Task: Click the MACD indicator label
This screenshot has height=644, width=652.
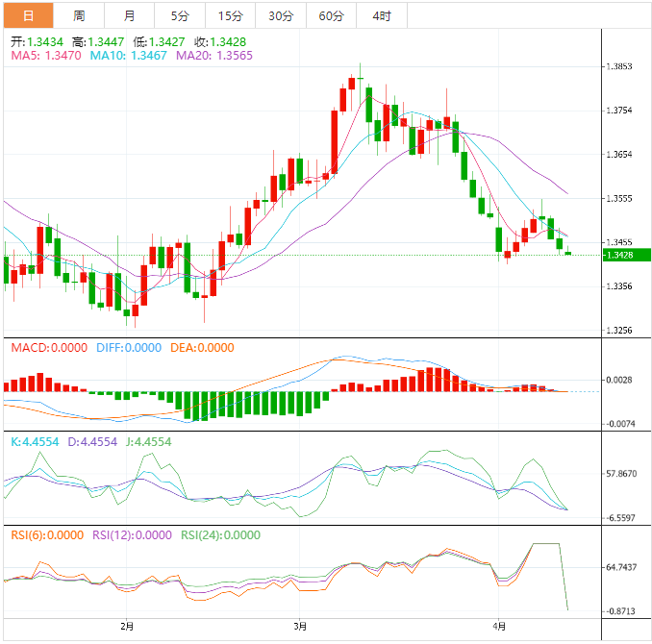Action: [x=48, y=348]
